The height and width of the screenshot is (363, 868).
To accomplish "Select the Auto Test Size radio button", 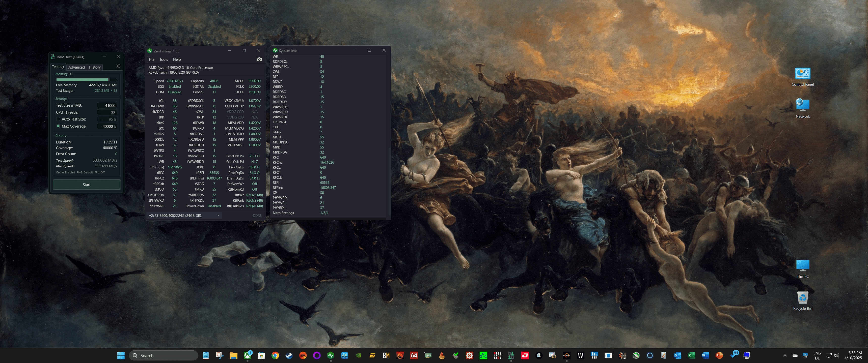I will coord(58,119).
